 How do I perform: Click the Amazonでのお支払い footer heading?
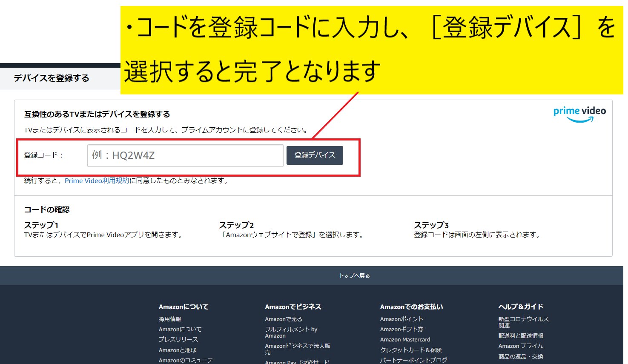[411, 307]
